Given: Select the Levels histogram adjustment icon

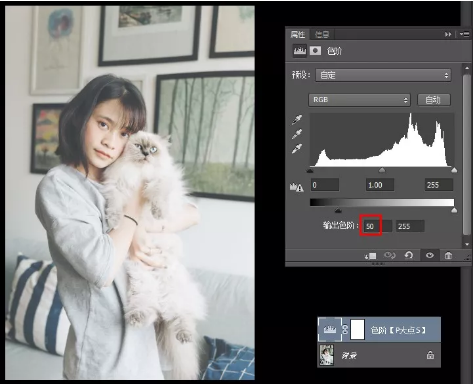Looking at the screenshot, I should [299, 51].
